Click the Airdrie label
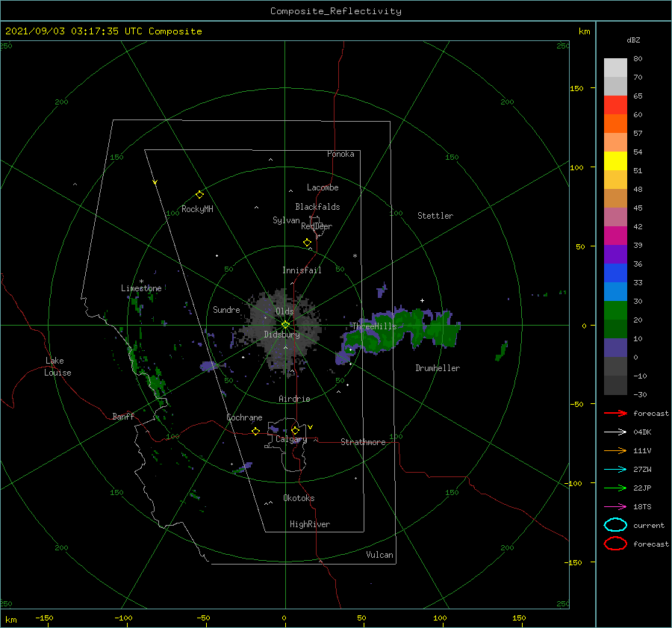The height and width of the screenshot is (628, 672). [x=294, y=399]
